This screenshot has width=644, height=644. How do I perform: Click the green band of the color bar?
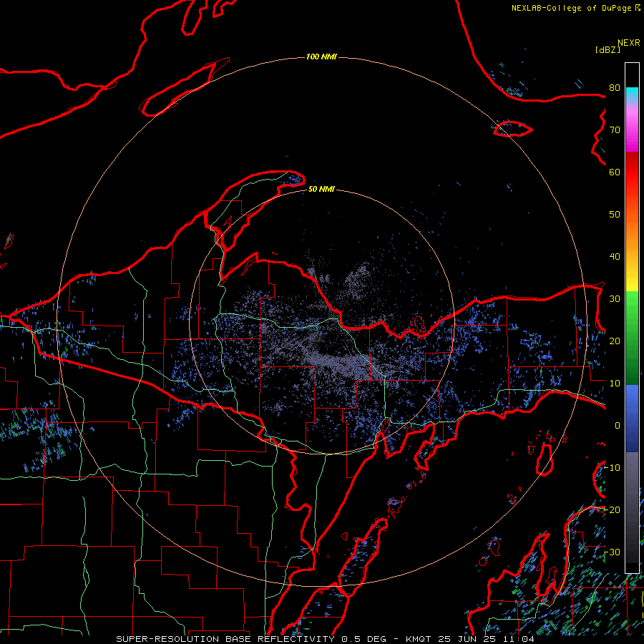coord(632,338)
